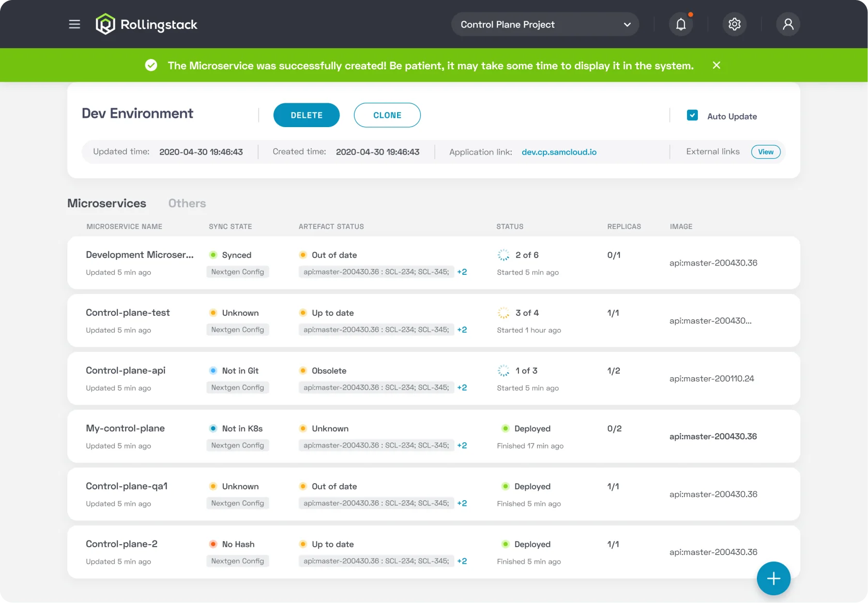The image size is (868, 603).
Task: Click the Not in Git blue status dot
Action: point(213,370)
